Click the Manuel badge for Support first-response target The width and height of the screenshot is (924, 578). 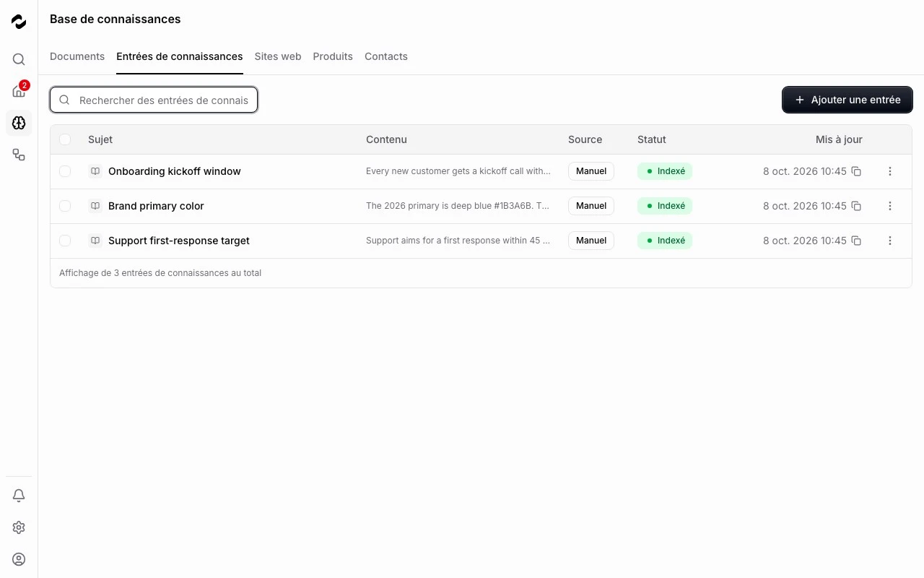pos(591,241)
